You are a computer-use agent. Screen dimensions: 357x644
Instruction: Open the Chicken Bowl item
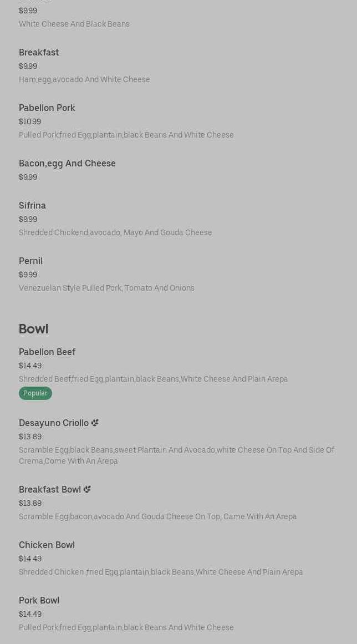point(47,545)
